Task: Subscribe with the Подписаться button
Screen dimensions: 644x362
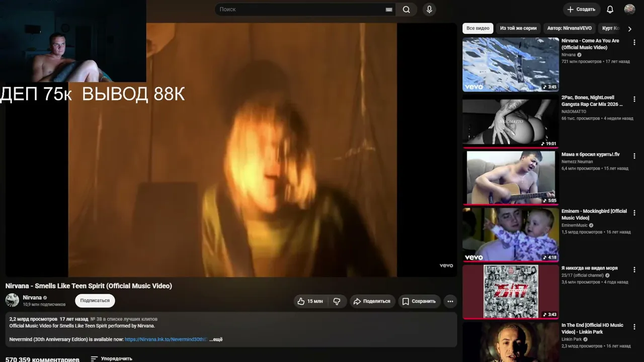Action: point(95,301)
